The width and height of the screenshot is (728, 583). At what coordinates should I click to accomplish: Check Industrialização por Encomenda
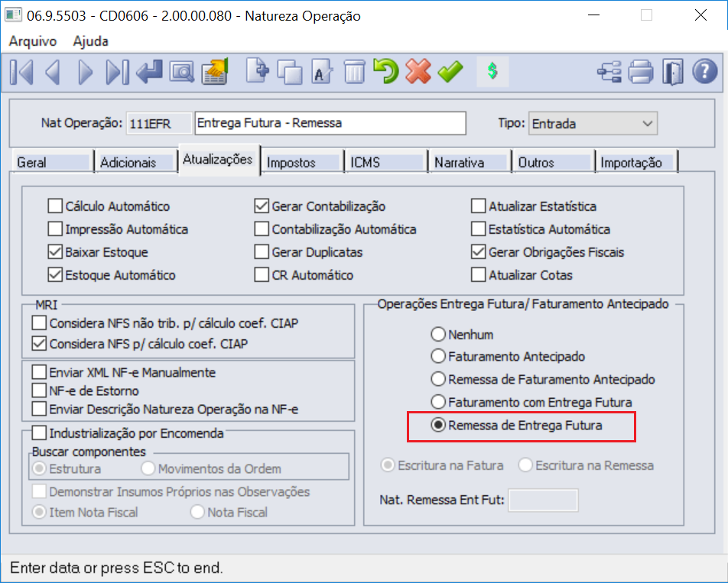click(40, 433)
